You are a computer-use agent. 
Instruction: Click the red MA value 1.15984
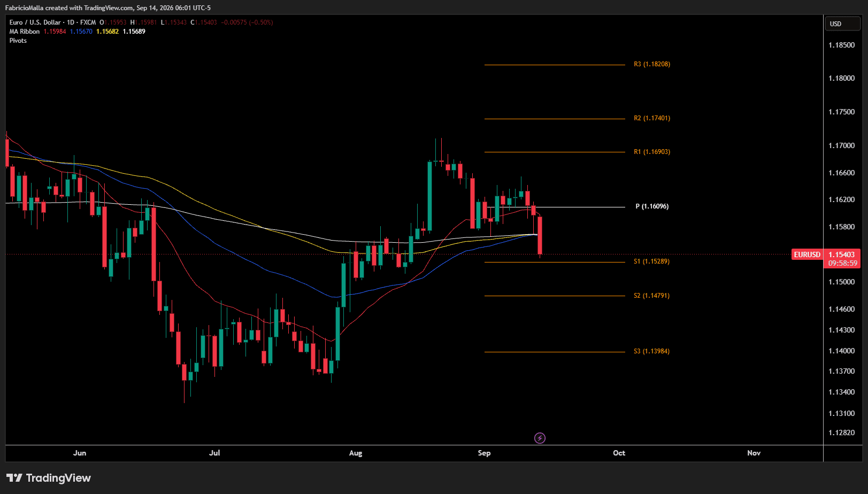[55, 32]
